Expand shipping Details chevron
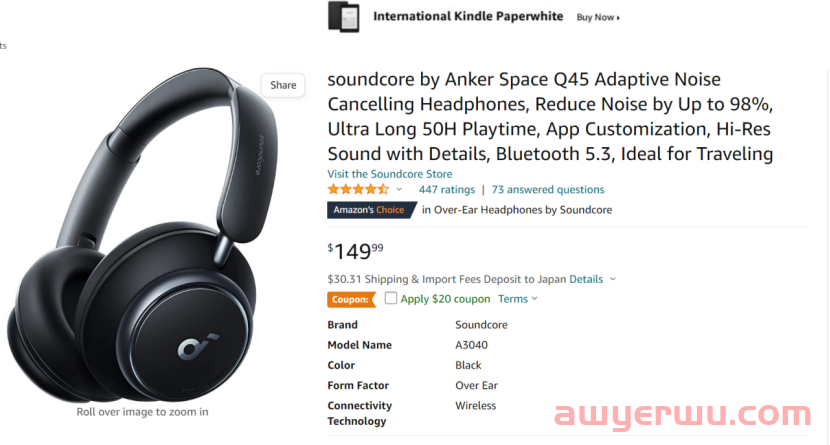The height and width of the screenshot is (445, 830). [612, 279]
